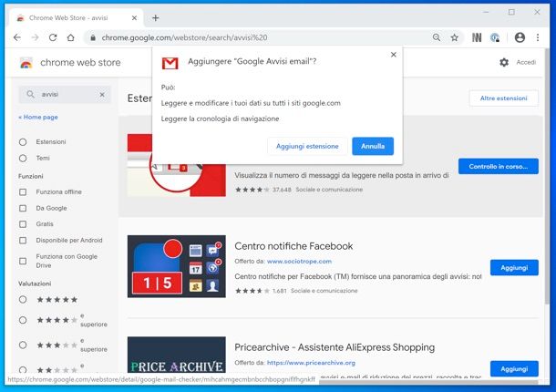Click Accedi to sign in
556x392 pixels.
tap(526, 62)
